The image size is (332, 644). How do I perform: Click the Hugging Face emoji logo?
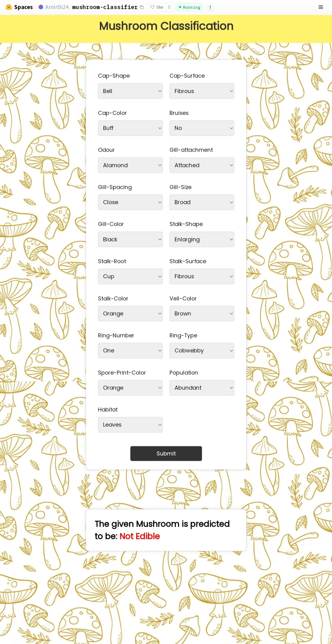pos(9,7)
